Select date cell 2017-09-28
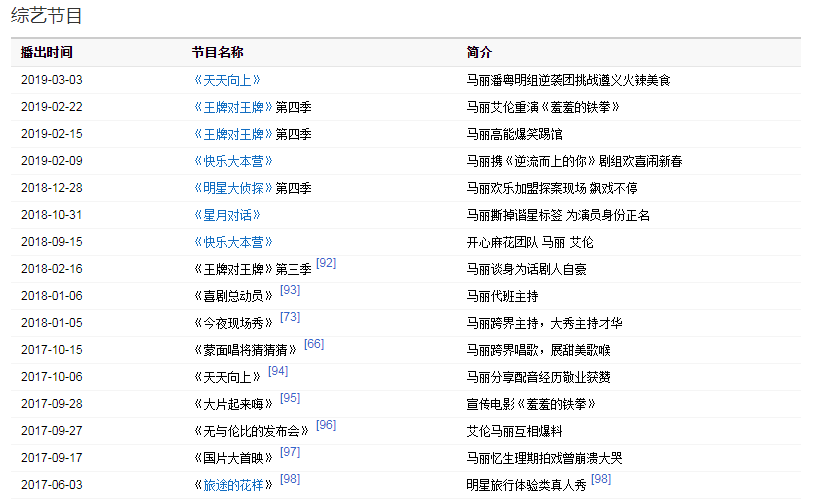 [51, 404]
